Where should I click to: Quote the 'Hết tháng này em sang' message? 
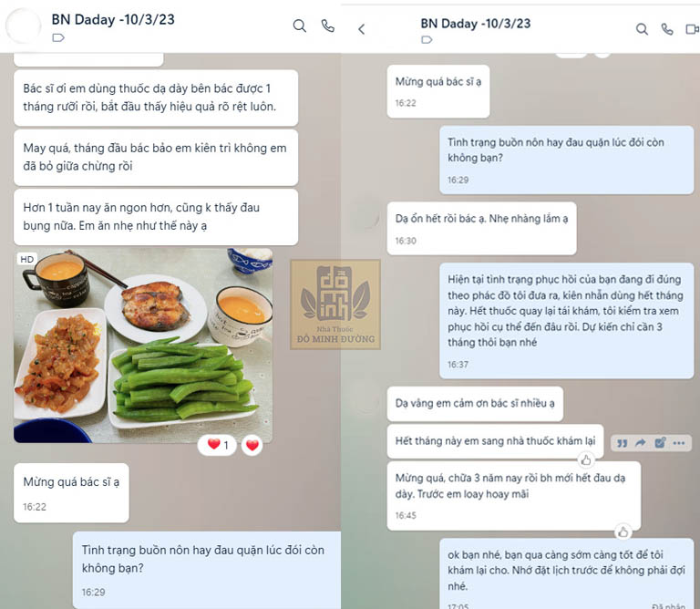(x=622, y=443)
